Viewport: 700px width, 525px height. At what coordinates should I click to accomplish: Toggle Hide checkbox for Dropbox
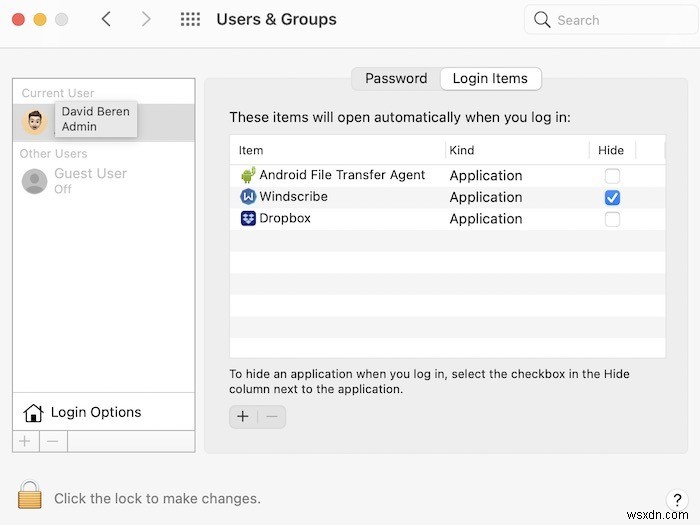coord(612,219)
